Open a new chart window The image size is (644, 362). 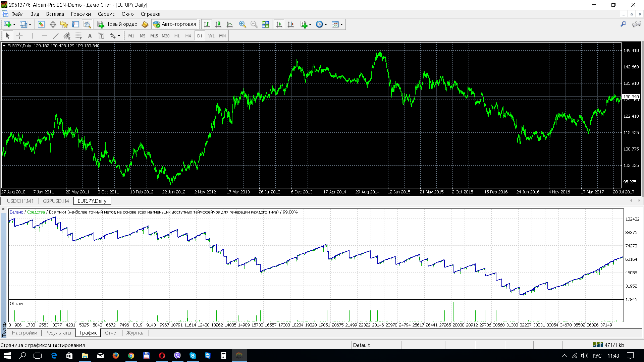point(7,24)
